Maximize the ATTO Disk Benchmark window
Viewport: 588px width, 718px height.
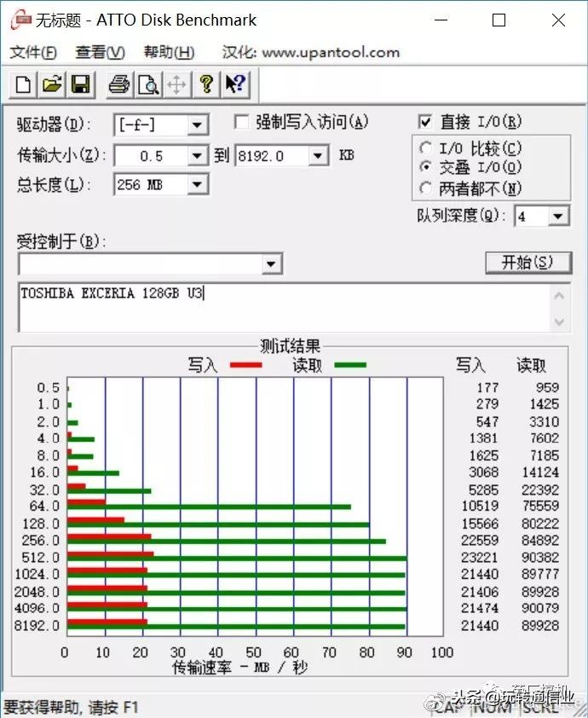pos(499,20)
